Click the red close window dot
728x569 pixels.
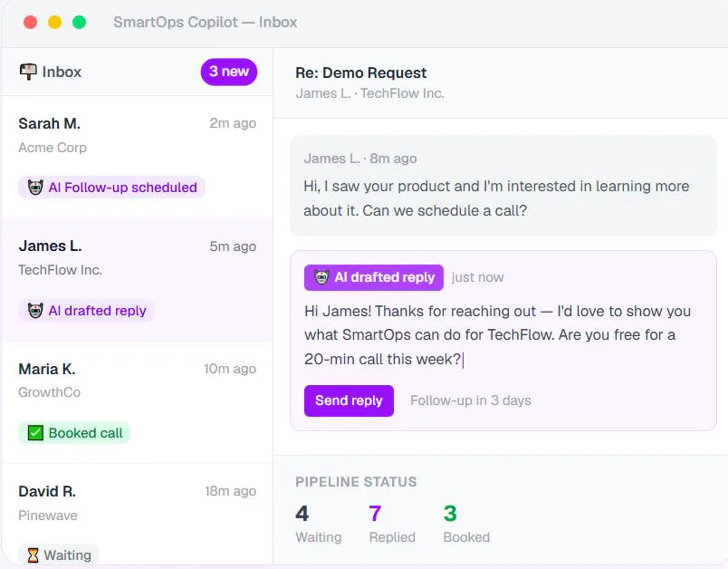click(x=30, y=22)
